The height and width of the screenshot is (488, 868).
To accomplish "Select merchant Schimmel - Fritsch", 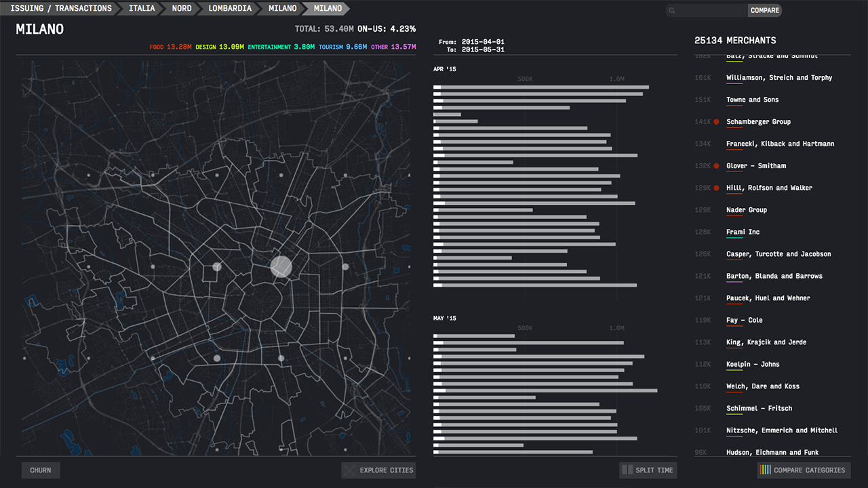I will point(759,408).
